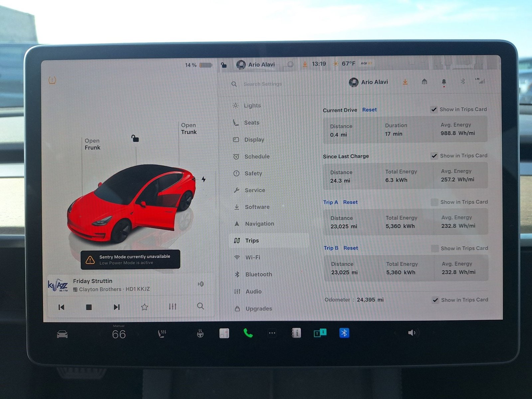
Task: Tap the notification bell icon
Action: coord(444,82)
